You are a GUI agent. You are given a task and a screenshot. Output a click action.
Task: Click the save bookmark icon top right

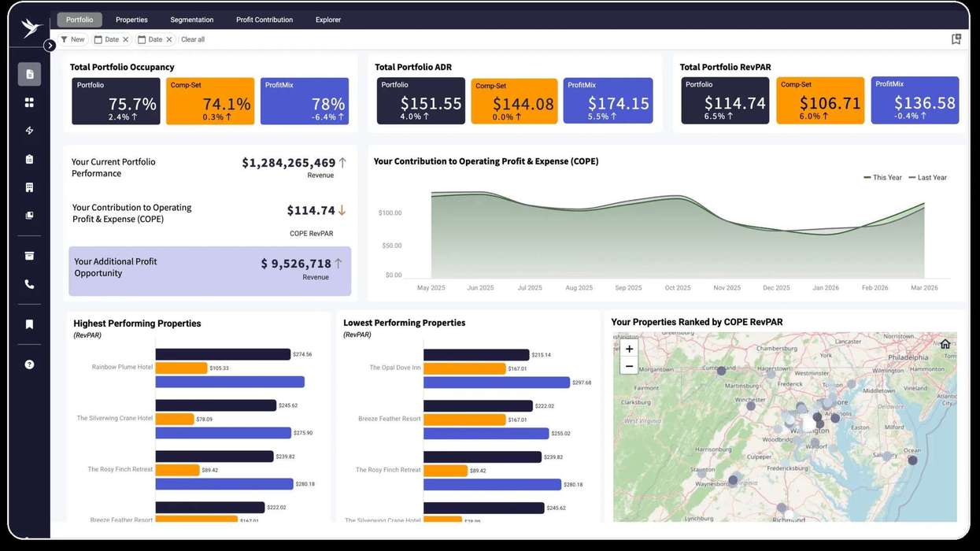[x=956, y=39]
